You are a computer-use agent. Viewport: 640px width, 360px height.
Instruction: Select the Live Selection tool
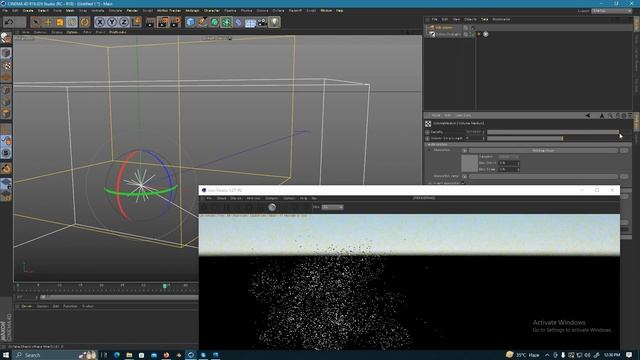click(36, 22)
